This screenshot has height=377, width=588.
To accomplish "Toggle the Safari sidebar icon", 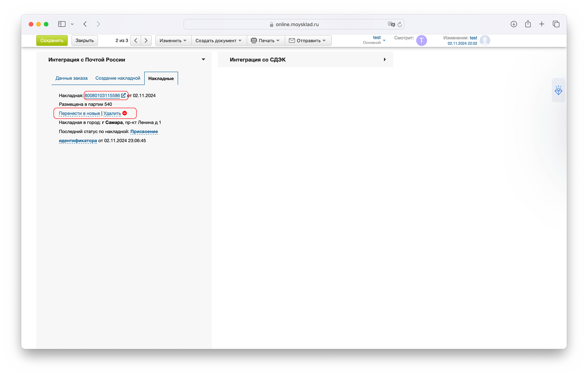I will pos(62,24).
